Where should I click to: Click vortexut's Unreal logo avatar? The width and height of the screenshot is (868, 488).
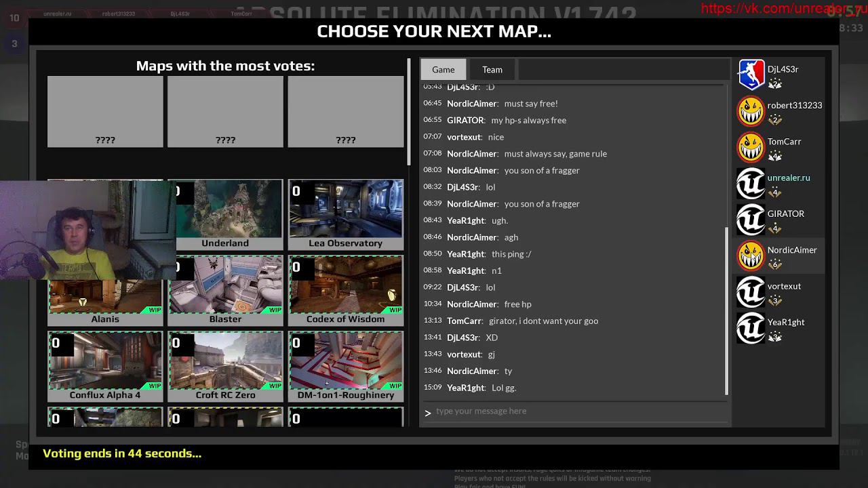pos(751,291)
